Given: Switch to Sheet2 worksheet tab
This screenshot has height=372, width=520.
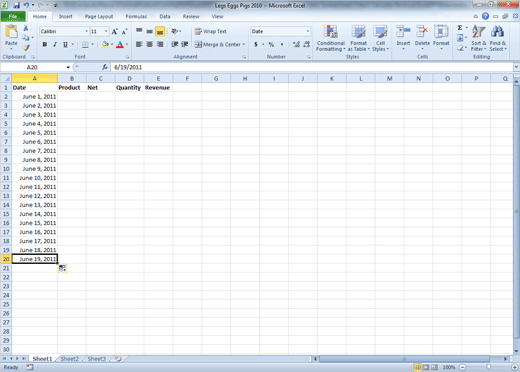Looking at the screenshot, I should click(x=69, y=359).
